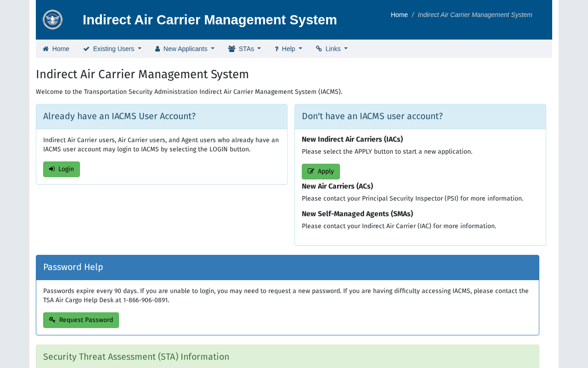This screenshot has width=588, height=368.
Task: Click the pencil edit icon on Apply button
Action: [x=311, y=172]
